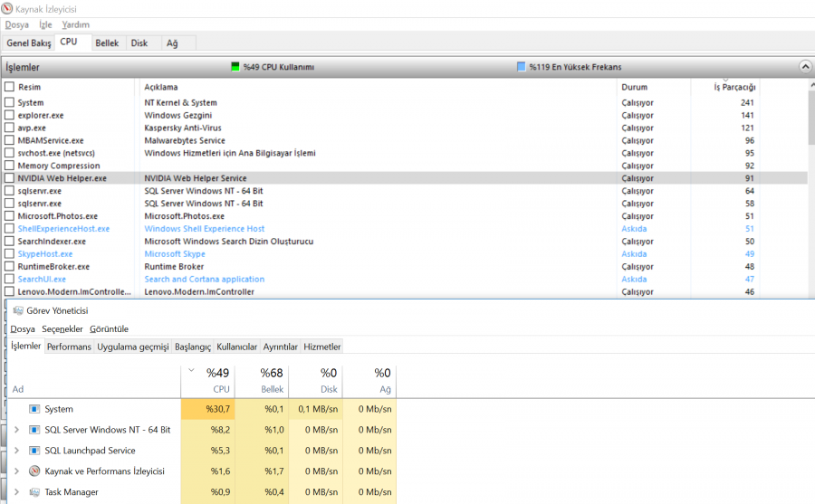Image resolution: width=815 pixels, height=504 pixels.
Task: Open the Seçenekler menu
Action: pos(62,328)
